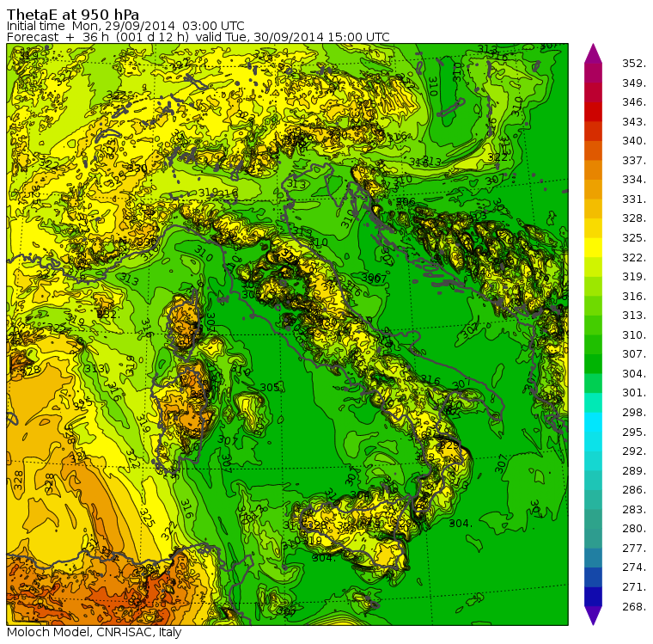Pick the cyan legend band between 295 and 298
This screenshot has height=644, width=653.
coord(593,422)
